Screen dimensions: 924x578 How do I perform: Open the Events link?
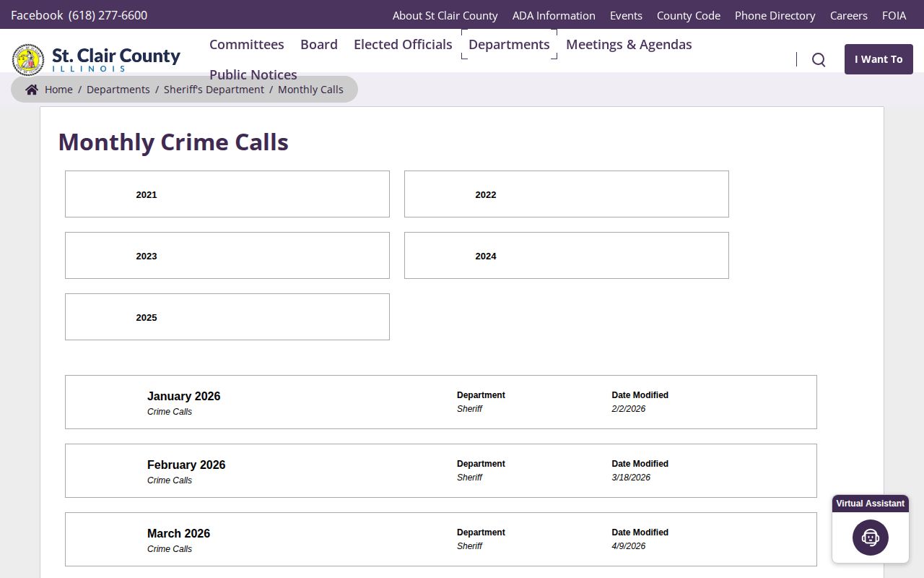tap(626, 15)
